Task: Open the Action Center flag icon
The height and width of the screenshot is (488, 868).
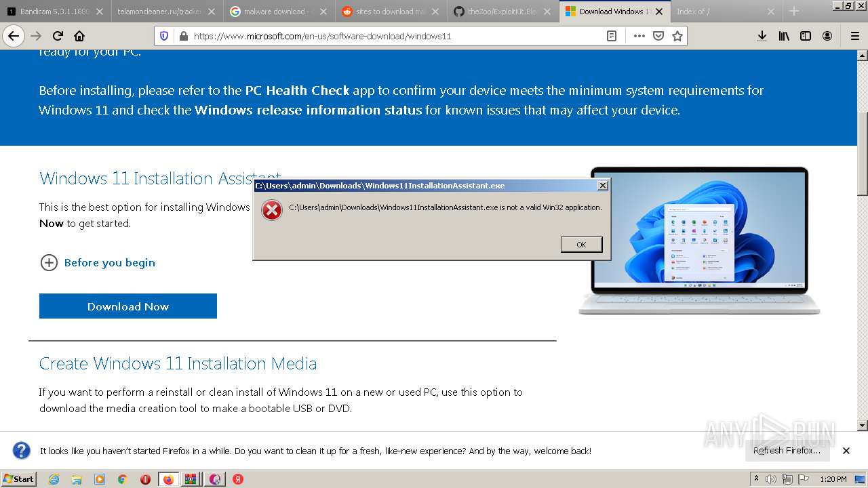Action: point(803,479)
